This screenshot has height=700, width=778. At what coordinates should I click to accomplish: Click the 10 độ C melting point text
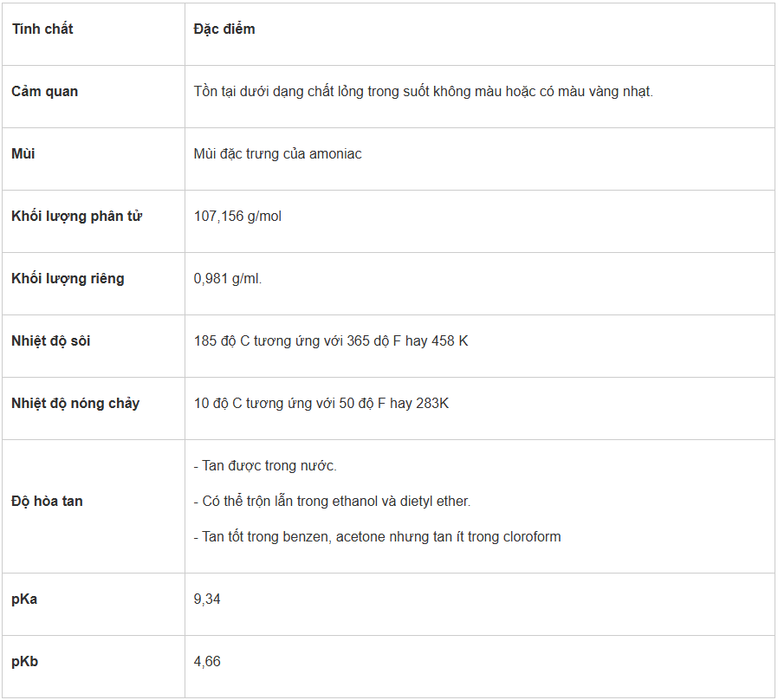pos(321,404)
